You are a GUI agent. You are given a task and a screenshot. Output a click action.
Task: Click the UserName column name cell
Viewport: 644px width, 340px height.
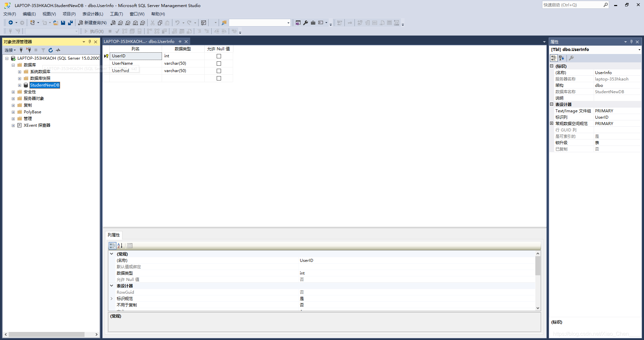pyautogui.click(x=136, y=63)
